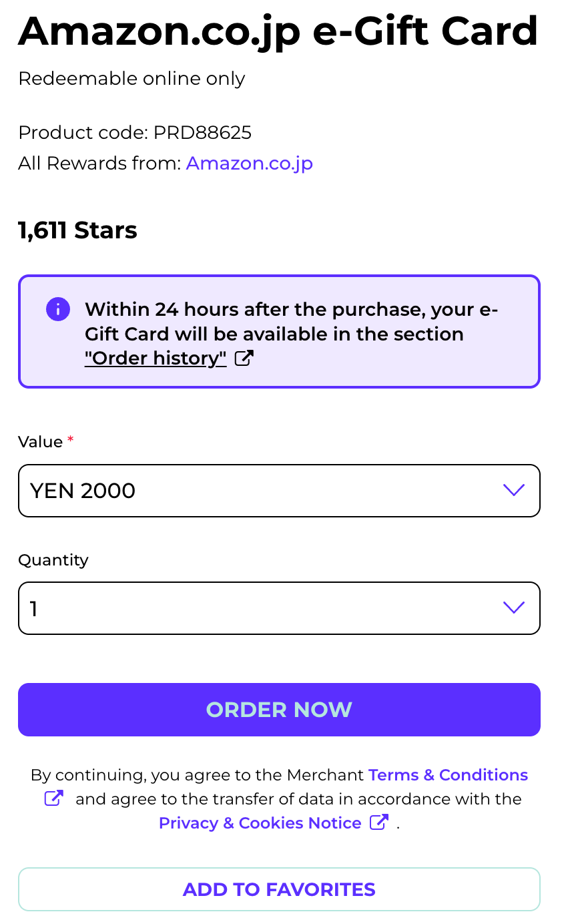Open the Merchant Terms & Conditions link
Image resolution: width=566 pixels, height=924 pixels.
point(448,774)
